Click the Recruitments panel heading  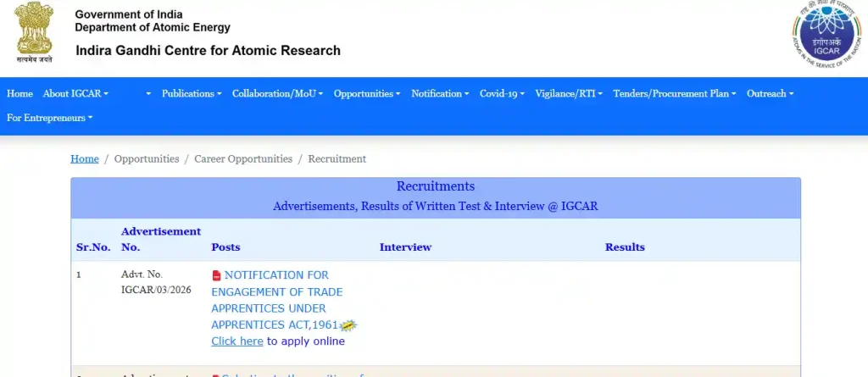[436, 186]
